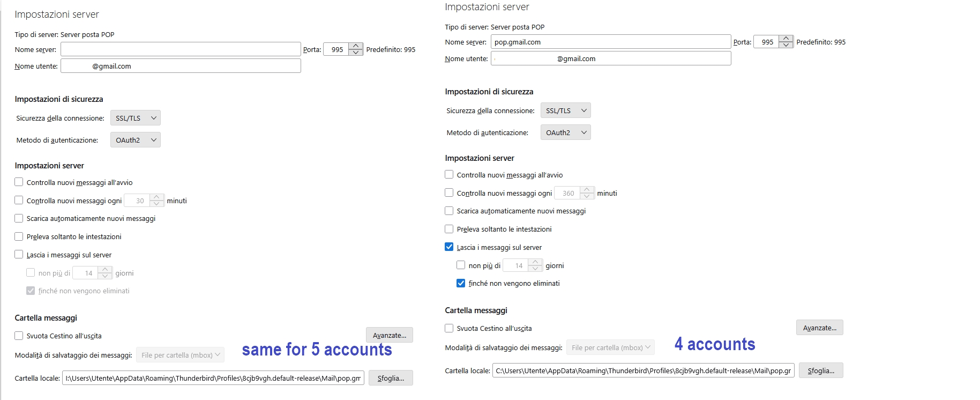
Task: Click the empty Nome server text field
Action: [x=181, y=49]
